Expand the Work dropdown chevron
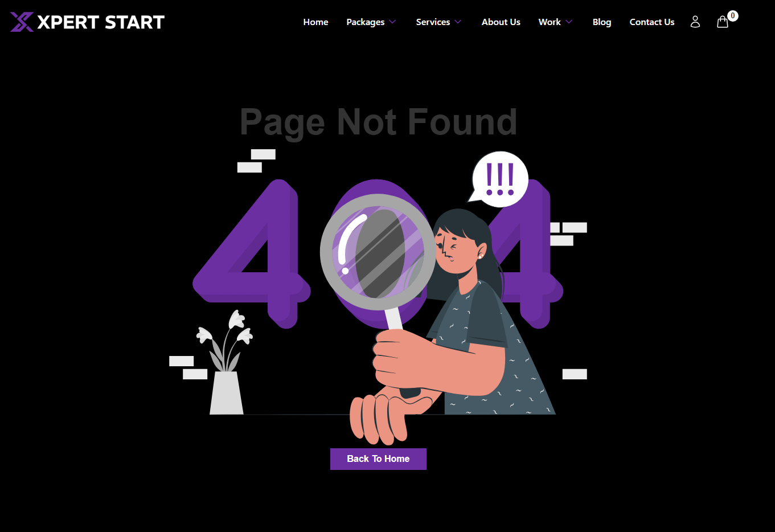The image size is (775, 532). point(569,22)
